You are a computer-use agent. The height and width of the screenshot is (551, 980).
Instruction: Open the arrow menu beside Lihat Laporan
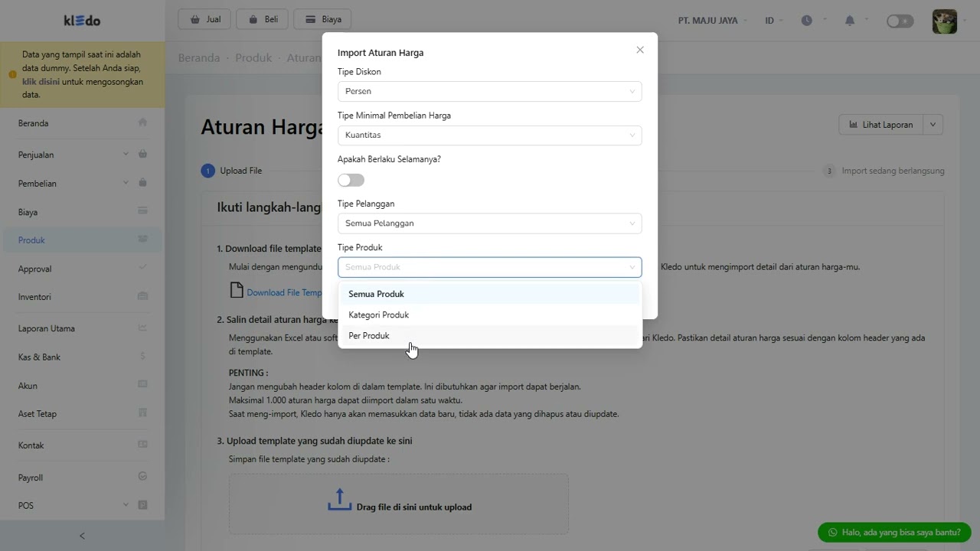pyautogui.click(x=933, y=125)
